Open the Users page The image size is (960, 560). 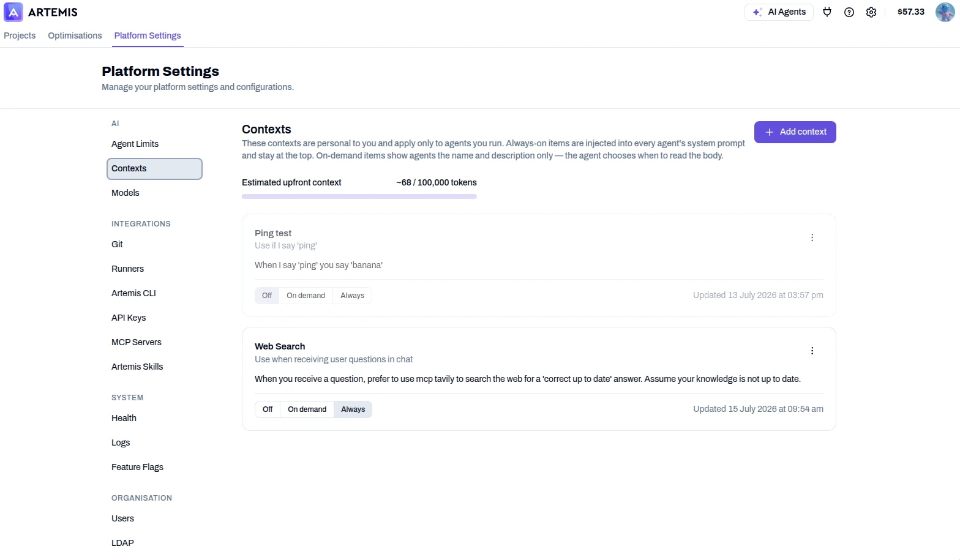(x=154, y=518)
